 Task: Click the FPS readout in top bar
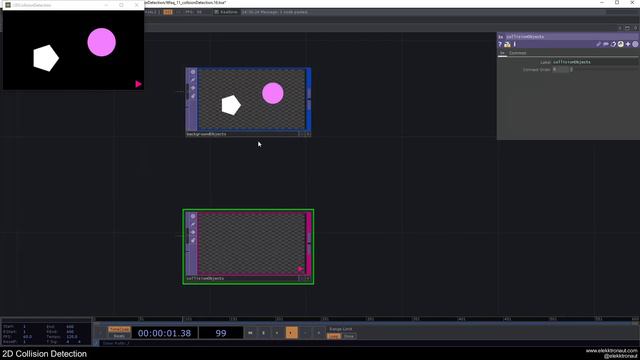pos(193,12)
